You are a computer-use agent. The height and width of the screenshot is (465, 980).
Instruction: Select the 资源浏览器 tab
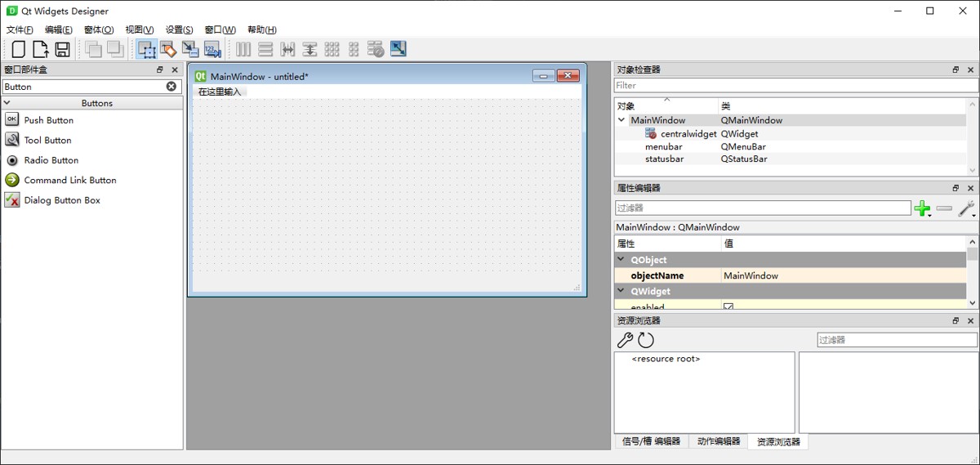pos(779,442)
